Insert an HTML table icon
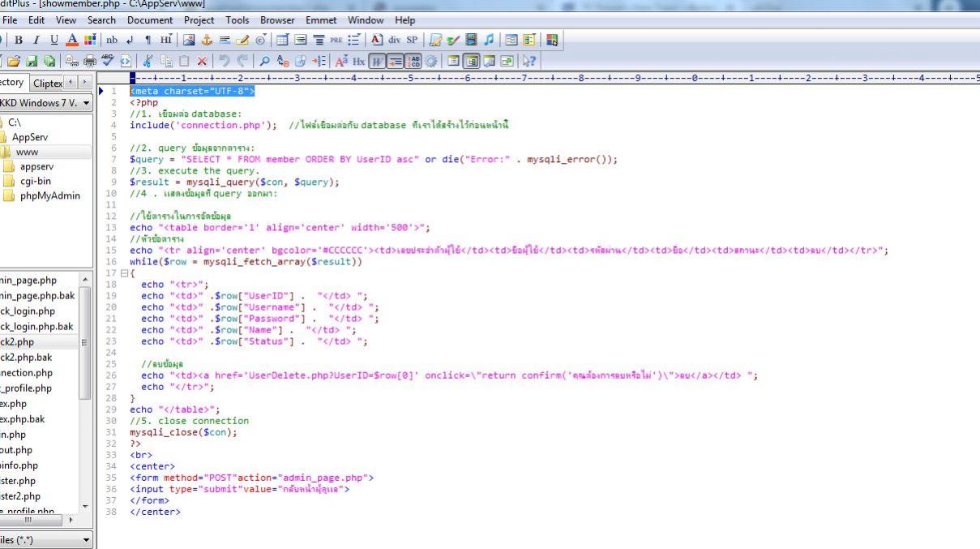 pos(283,40)
